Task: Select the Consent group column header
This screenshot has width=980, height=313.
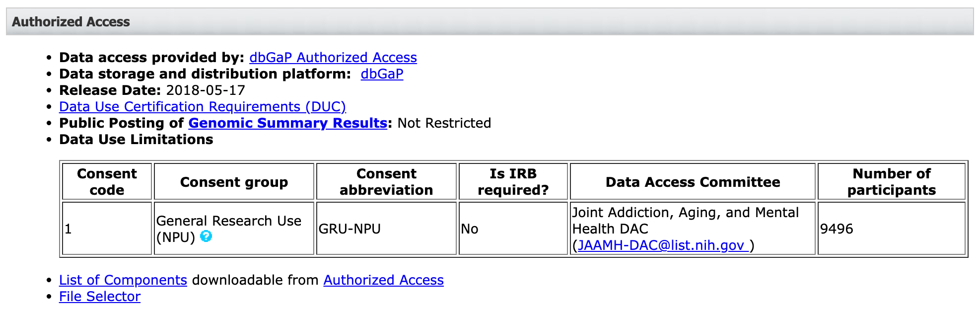Action: (234, 182)
